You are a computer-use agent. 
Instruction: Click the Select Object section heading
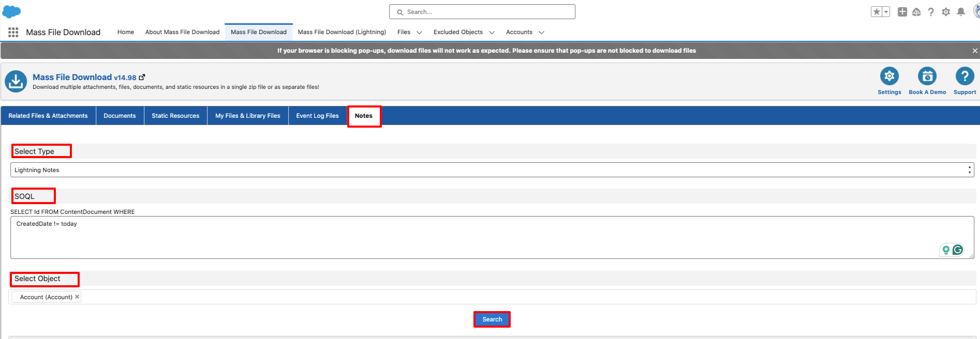[37, 279]
